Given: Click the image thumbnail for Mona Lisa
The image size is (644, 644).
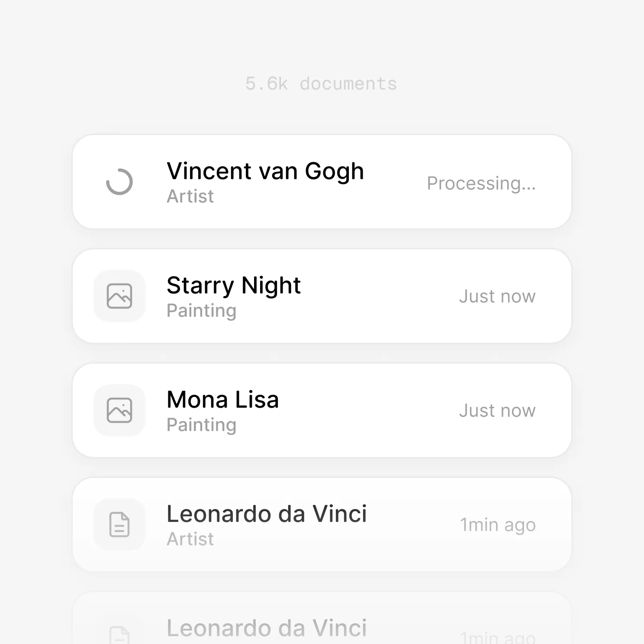Looking at the screenshot, I should (119, 410).
